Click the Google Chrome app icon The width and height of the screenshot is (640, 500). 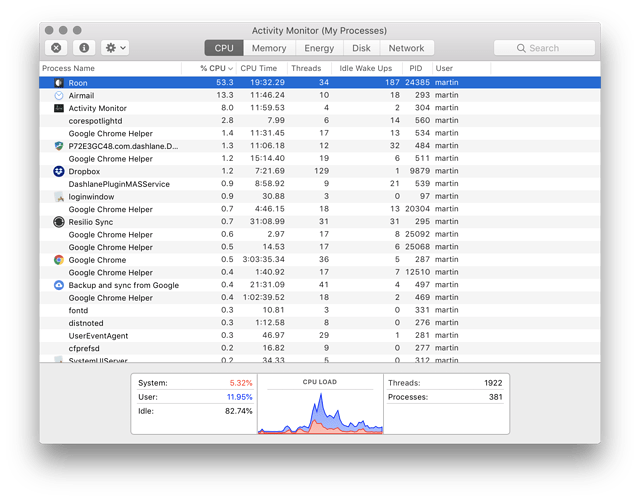[59, 260]
